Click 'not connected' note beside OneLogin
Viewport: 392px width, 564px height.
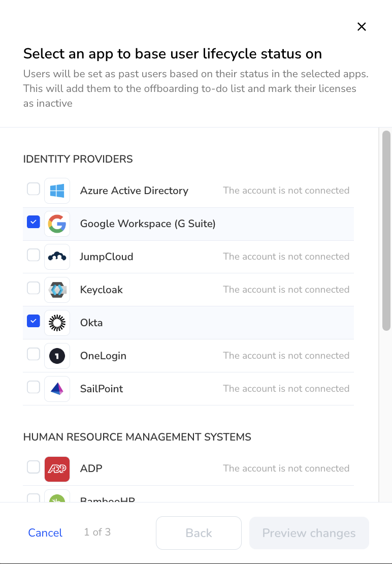pyautogui.click(x=286, y=356)
